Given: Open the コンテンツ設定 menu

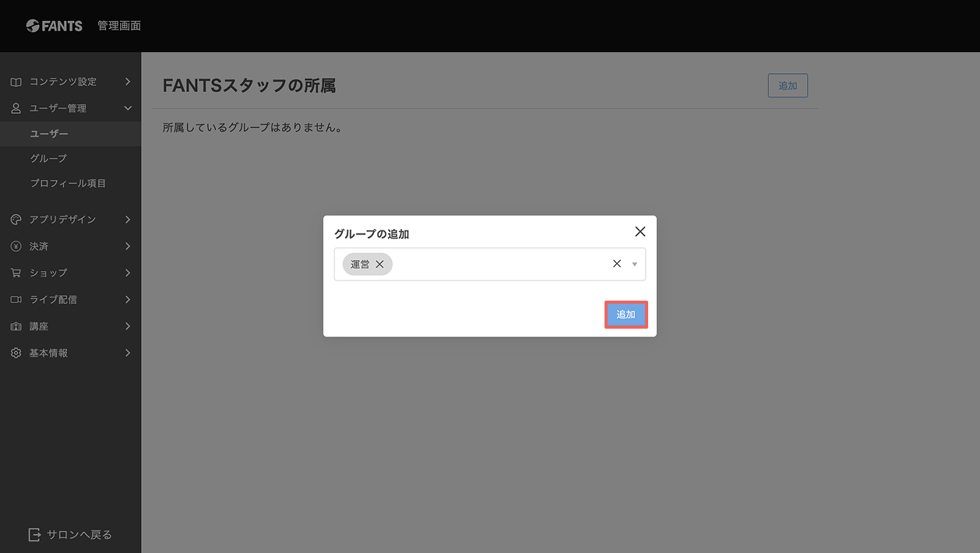Looking at the screenshot, I should [x=70, y=82].
